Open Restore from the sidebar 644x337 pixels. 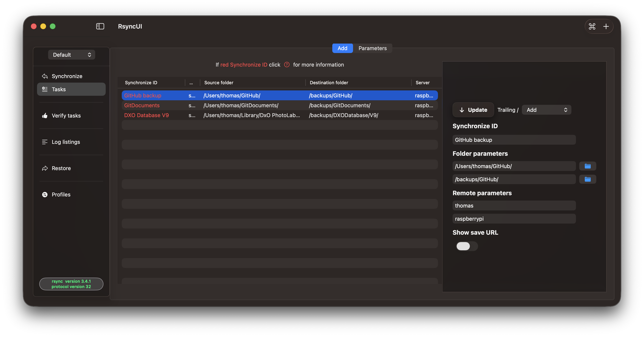click(61, 168)
